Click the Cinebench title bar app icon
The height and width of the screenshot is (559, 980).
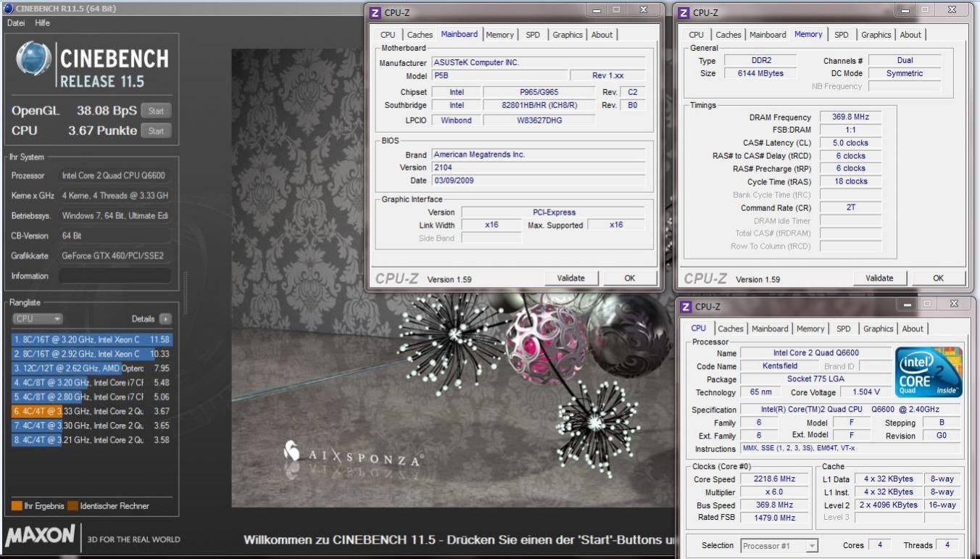point(9,9)
